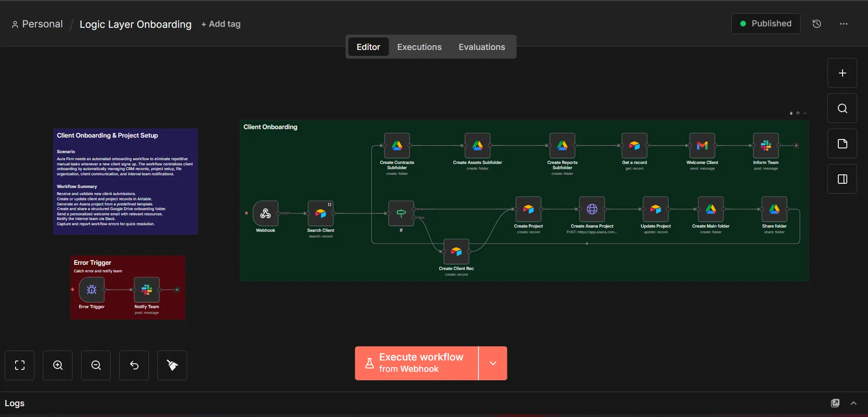The height and width of the screenshot is (417, 868).
Task: Zoom out of the canvas
Action: (x=96, y=365)
